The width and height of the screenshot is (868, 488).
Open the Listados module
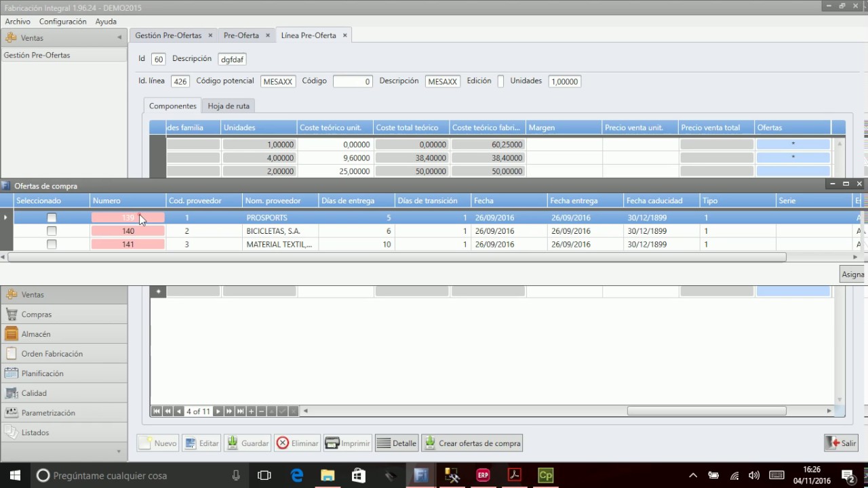coord(64,432)
